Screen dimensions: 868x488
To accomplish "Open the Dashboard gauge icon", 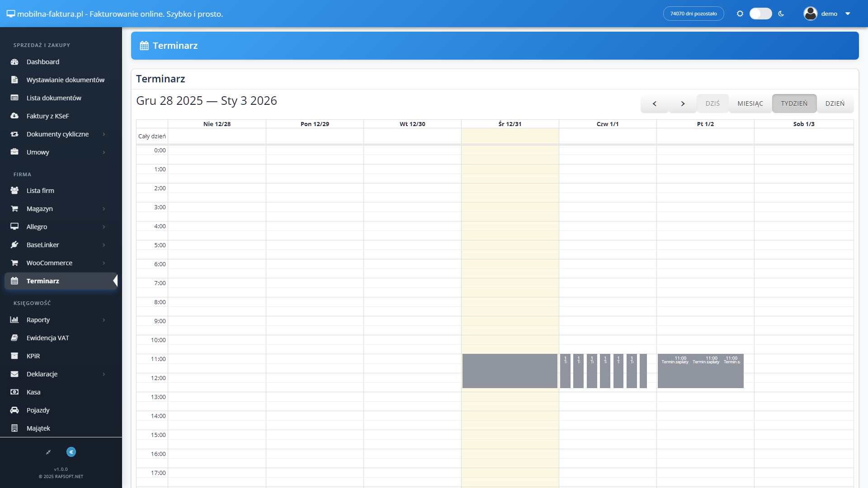I will 14,62.
